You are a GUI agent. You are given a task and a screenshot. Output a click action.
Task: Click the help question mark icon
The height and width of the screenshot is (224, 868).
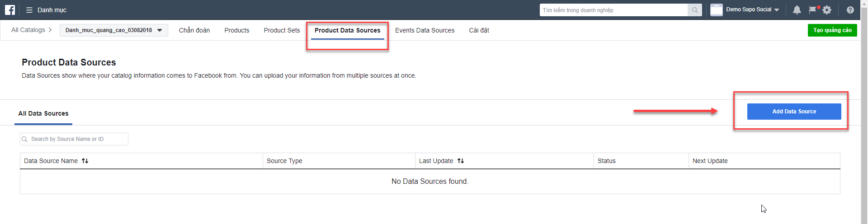[850, 10]
